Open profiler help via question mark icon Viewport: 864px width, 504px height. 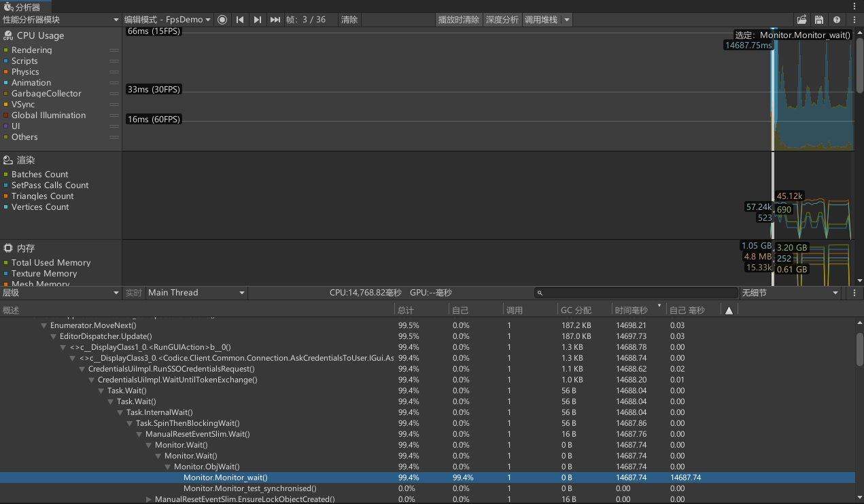point(838,20)
